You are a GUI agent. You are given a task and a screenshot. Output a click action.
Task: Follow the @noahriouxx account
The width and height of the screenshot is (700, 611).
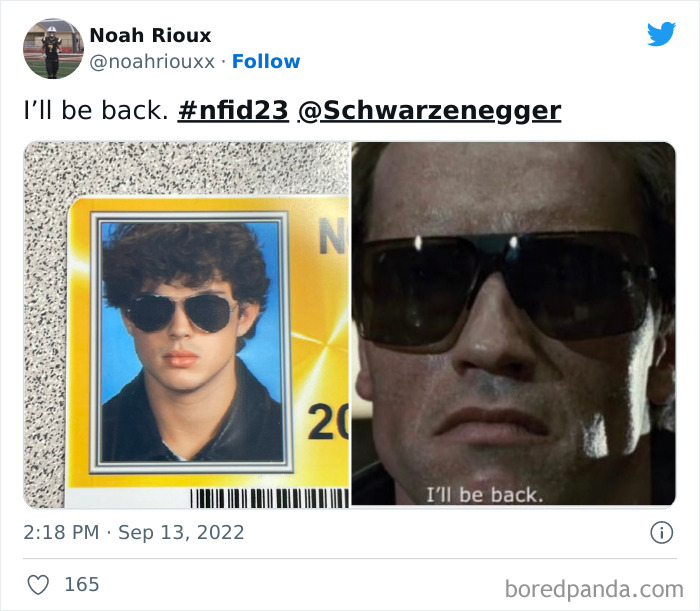[x=266, y=61]
